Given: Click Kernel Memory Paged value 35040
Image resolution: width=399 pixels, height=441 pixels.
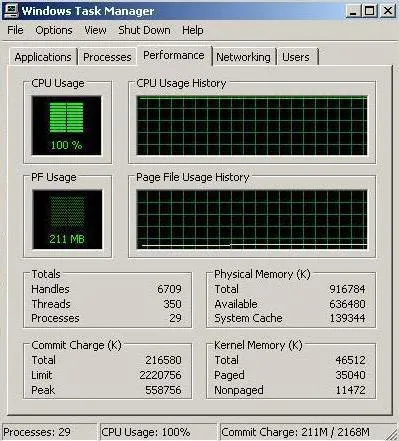Looking at the screenshot, I should (x=350, y=375).
